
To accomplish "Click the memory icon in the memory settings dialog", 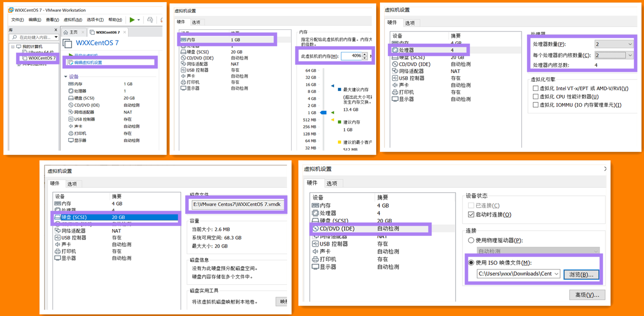I will pyautogui.click(x=183, y=40).
